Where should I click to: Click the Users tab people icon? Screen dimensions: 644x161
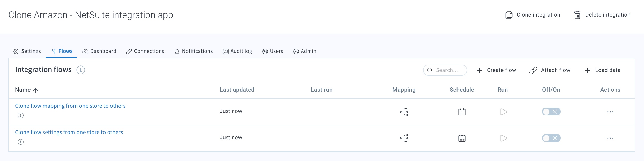(265, 52)
